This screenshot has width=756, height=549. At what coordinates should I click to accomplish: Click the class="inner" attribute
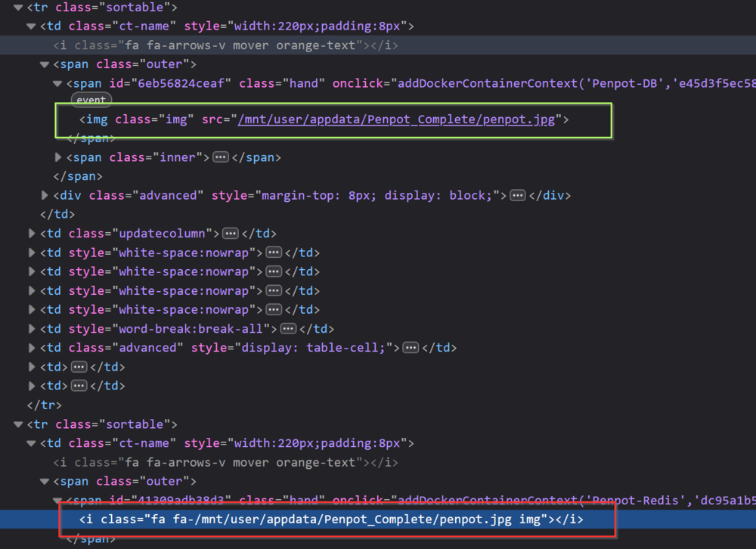tap(156, 157)
